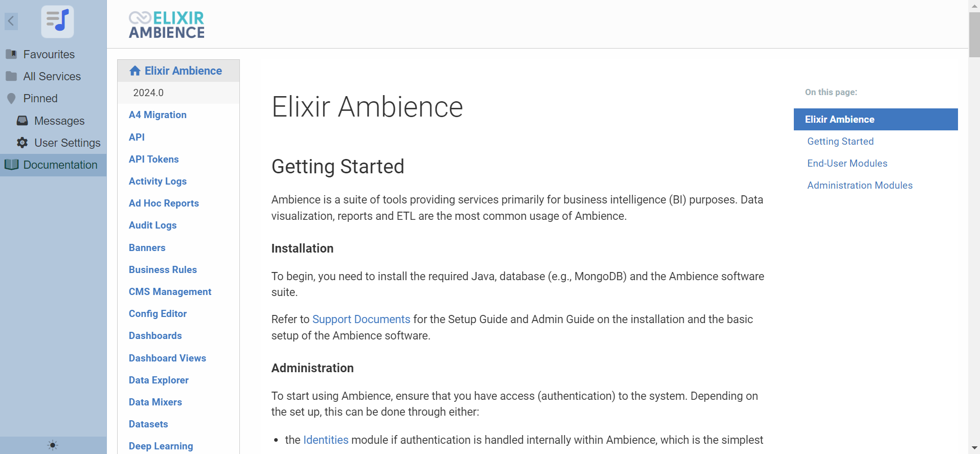Click the page scroll down arrow
Screen dimensions: 980x454
(974, 448)
